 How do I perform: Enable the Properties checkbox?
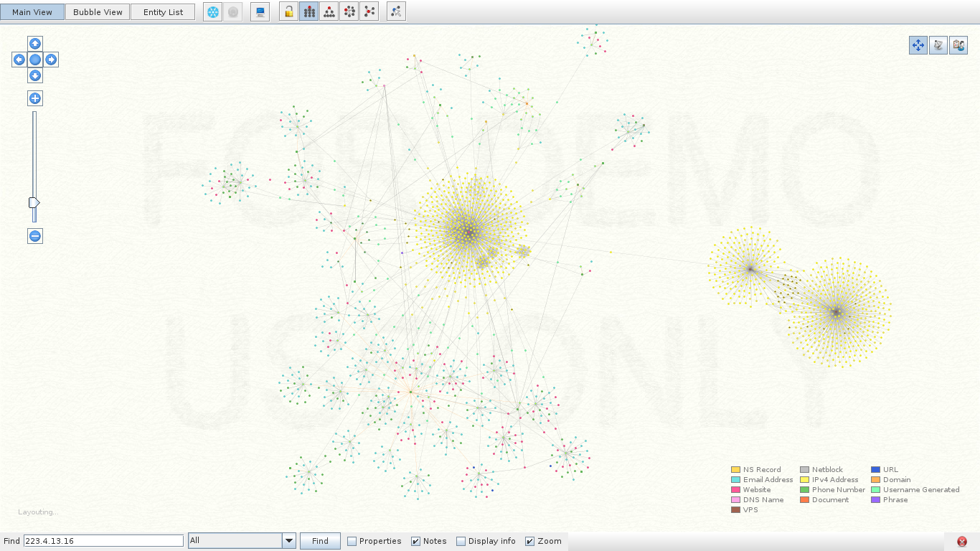click(352, 541)
